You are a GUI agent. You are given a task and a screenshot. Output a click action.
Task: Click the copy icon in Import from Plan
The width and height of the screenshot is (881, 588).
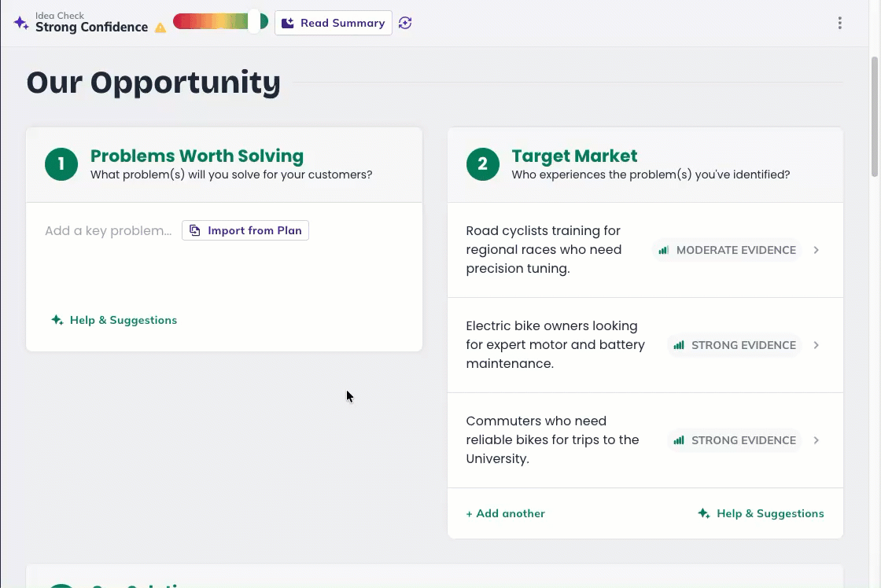[195, 230]
